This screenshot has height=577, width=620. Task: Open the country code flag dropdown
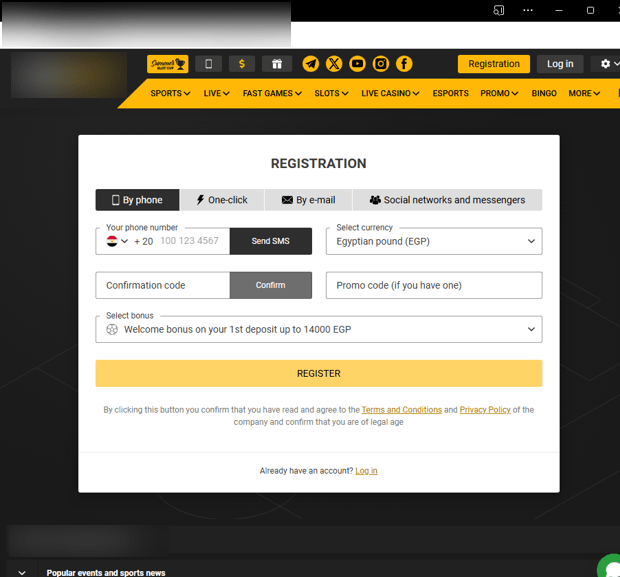tap(117, 241)
